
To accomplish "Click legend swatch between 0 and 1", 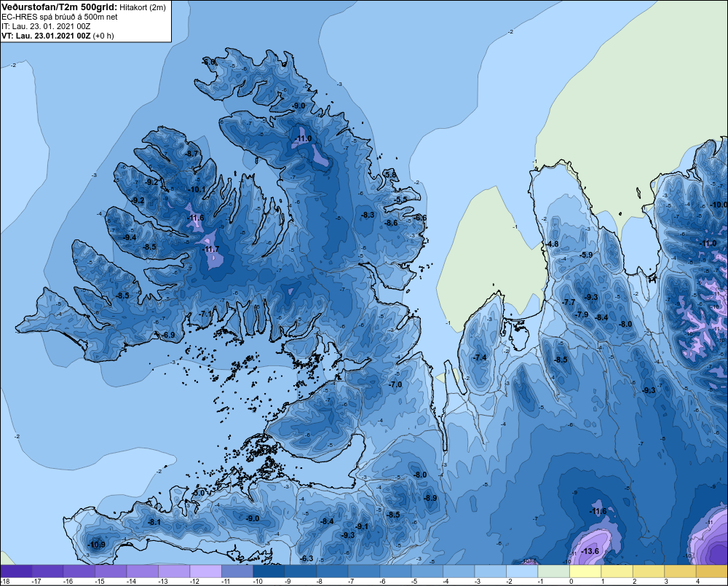I will tap(585, 571).
